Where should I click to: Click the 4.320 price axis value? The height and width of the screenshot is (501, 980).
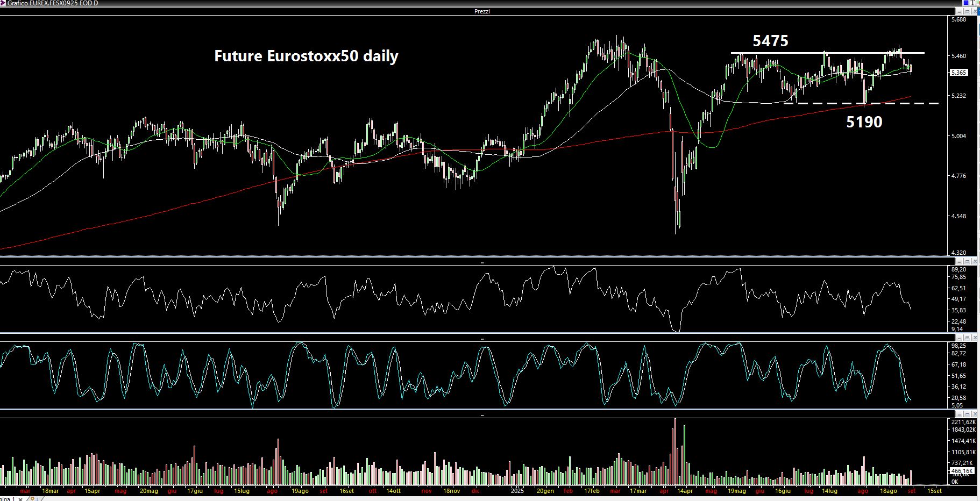958,252
